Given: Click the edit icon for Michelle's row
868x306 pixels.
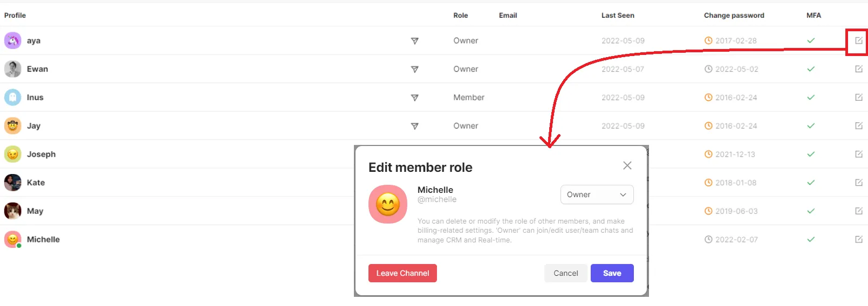Looking at the screenshot, I should pos(858,239).
